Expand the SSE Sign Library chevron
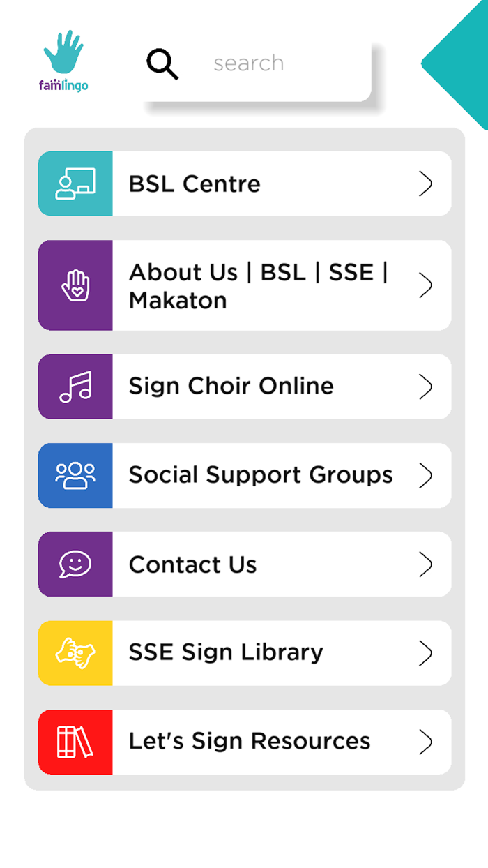Screen dimensions: 488x868 click(x=426, y=652)
